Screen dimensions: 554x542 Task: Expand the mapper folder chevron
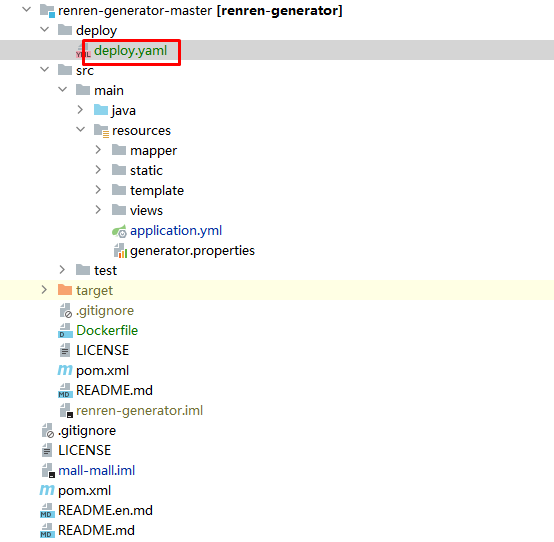[98, 150]
